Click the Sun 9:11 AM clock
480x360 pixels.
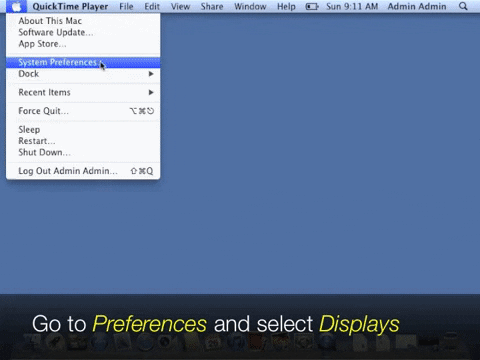coord(352,6)
